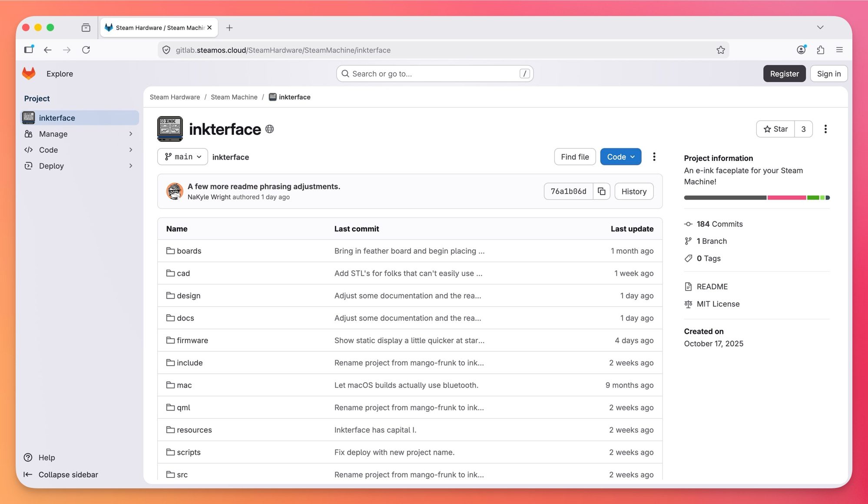Screen dimensions: 868x504
Task: Focus the Search or go to field
Action: (x=434, y=73)
